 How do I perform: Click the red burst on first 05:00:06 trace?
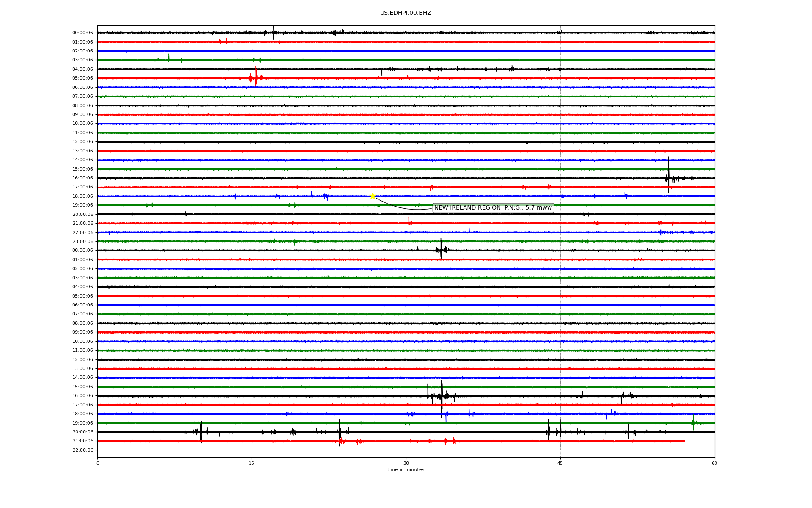[x=255, y=77]
